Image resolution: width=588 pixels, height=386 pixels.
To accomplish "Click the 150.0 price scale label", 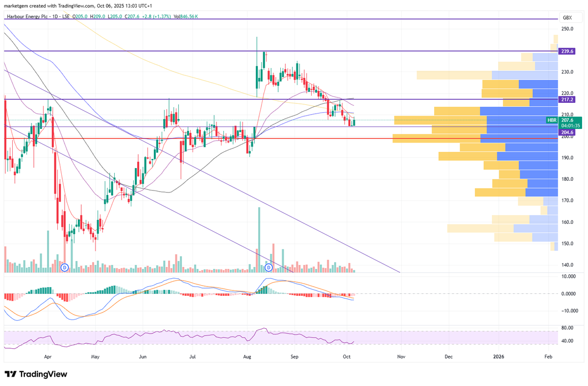I will coord(567,244).
